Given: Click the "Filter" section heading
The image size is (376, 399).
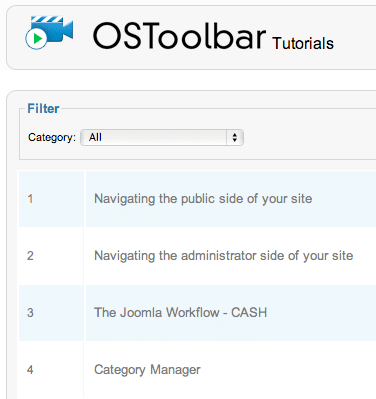Looking at the screenshot, I should (x=43, y=109).
